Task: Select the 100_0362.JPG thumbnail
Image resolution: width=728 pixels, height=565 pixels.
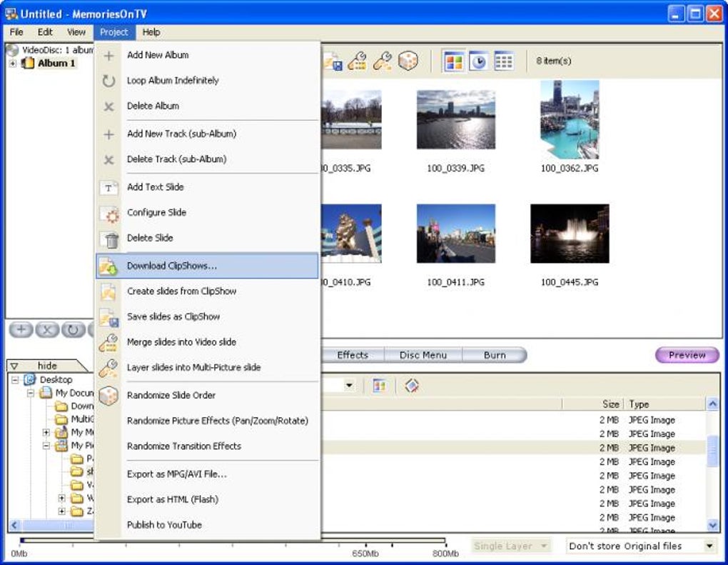Action: click(x=570, y=120)
